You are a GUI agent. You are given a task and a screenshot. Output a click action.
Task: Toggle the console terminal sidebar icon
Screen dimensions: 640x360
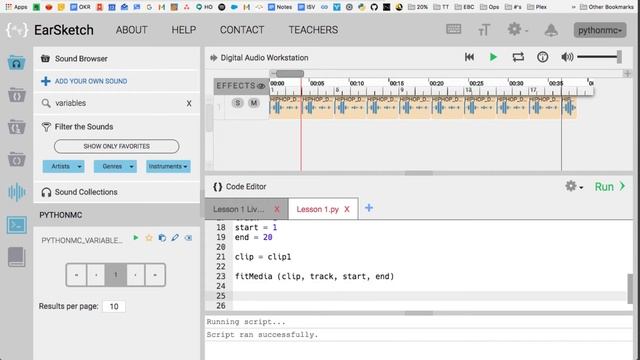pyautogui.click(x=16, y=225)
